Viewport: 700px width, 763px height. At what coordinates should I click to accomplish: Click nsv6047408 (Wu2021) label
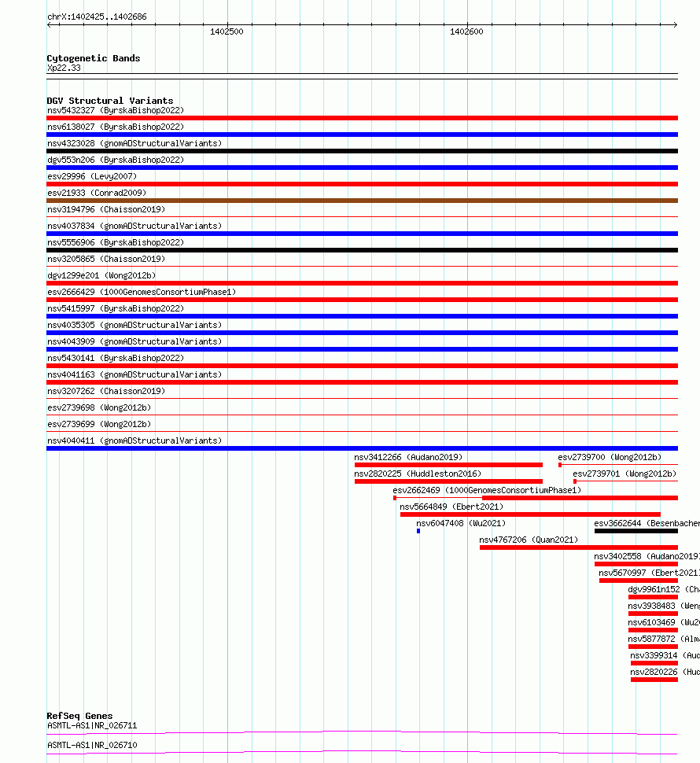point(461,524)
